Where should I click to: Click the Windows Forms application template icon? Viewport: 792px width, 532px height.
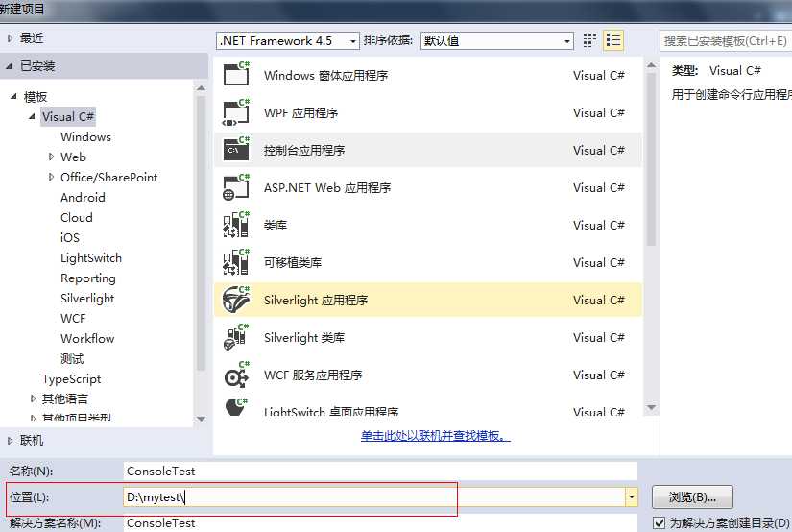236,74
